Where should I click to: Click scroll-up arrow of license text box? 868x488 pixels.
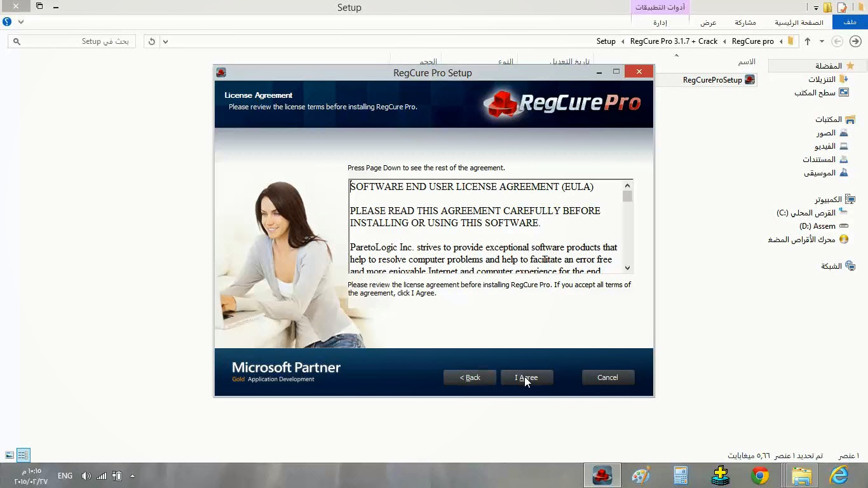pos(627,186)
